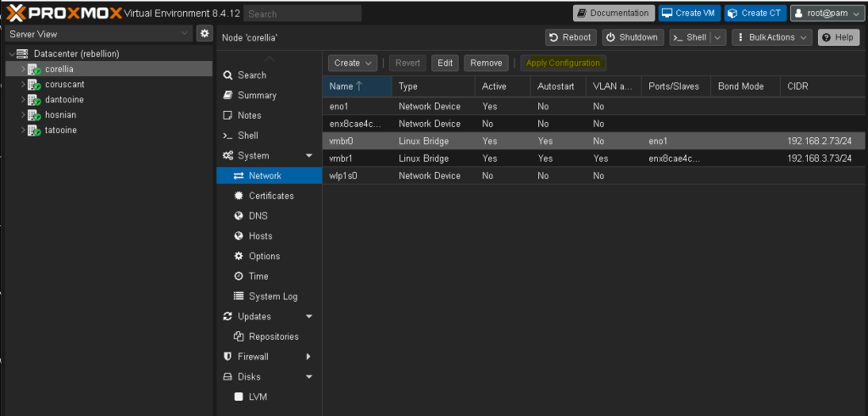Click Apply Configuration
Image resolution: width=868 pixels, height=416 pixels.
point(563,63)
